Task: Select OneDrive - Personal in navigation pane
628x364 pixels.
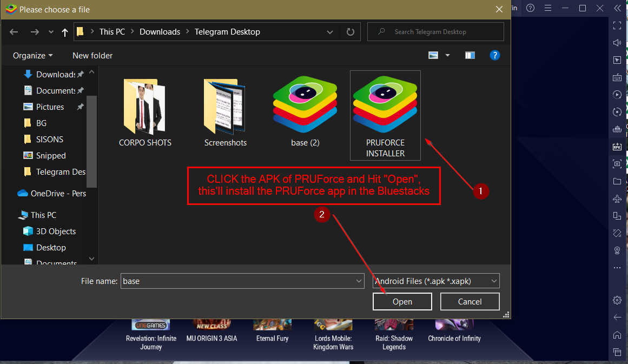Action: 52,194
